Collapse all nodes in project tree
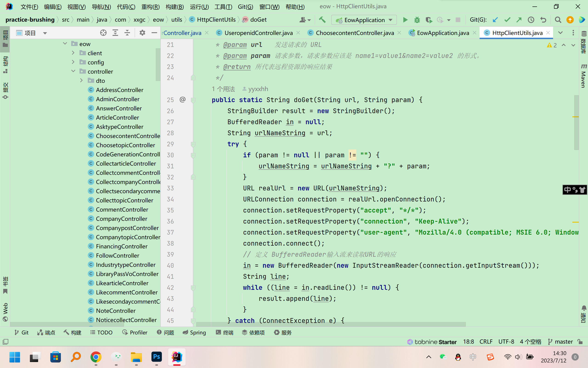 coord(127,33)
